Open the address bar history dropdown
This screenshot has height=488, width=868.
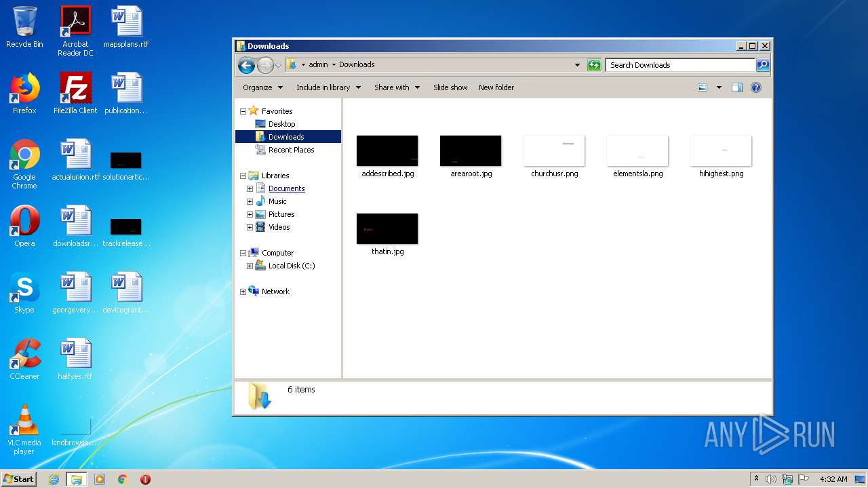click(577, 65)
